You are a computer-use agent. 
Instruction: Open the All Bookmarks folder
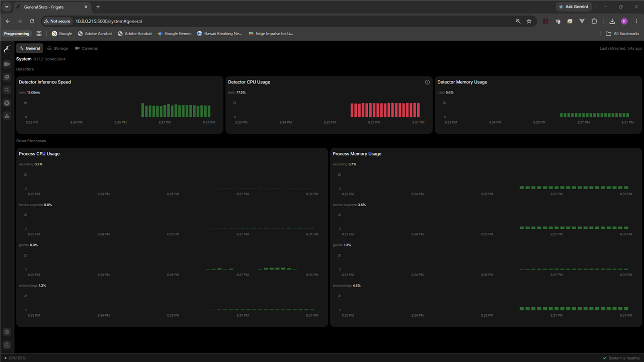(622, 34)
